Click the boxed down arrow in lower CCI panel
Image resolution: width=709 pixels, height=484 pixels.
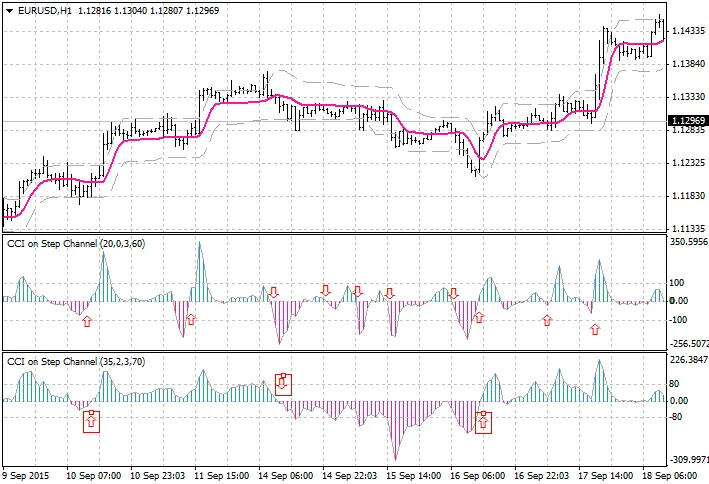click(283, 383)
